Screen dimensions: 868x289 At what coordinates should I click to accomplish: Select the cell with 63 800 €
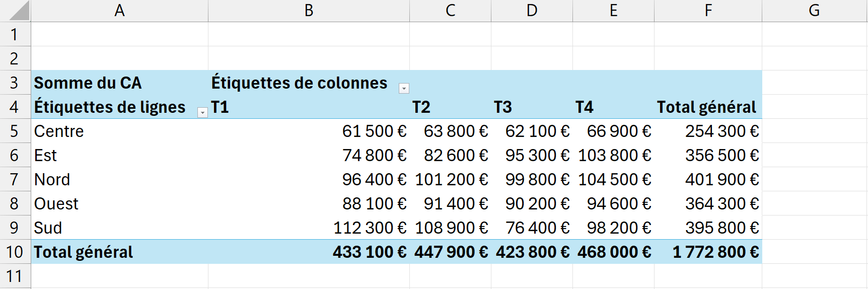(451, 131)
